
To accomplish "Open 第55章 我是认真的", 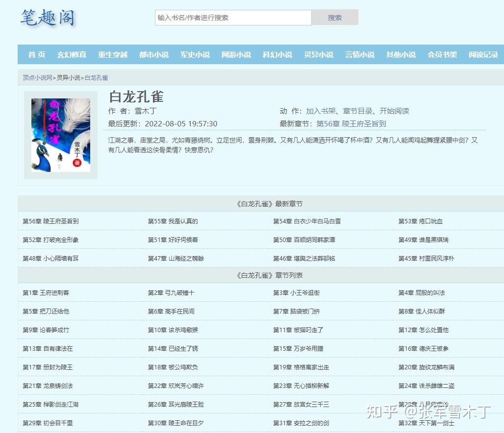I will coord(173,221).
